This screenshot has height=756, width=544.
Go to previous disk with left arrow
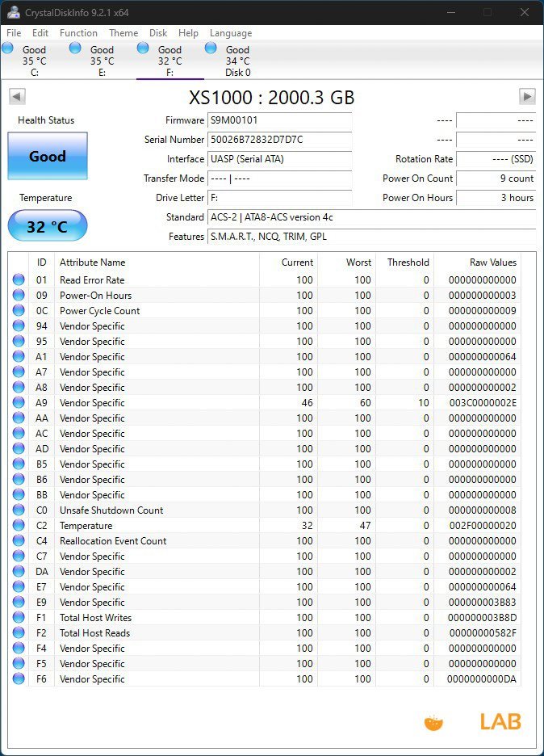[x=17, y=96]
